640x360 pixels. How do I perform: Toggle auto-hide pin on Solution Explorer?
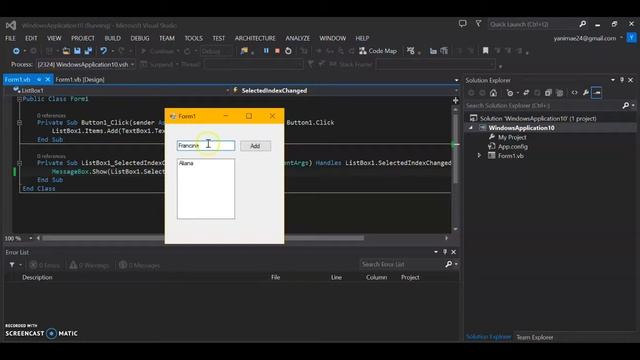coord(622,80)
